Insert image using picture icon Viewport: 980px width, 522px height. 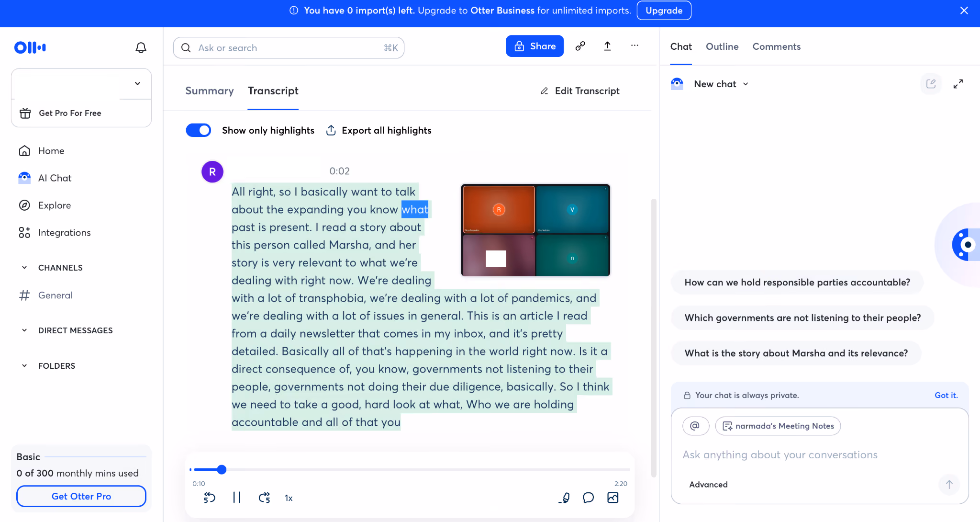pos(612,498)
